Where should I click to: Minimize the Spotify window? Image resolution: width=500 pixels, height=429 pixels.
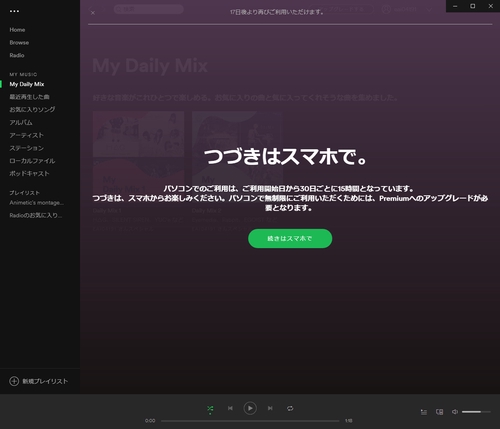pos(455,6)
